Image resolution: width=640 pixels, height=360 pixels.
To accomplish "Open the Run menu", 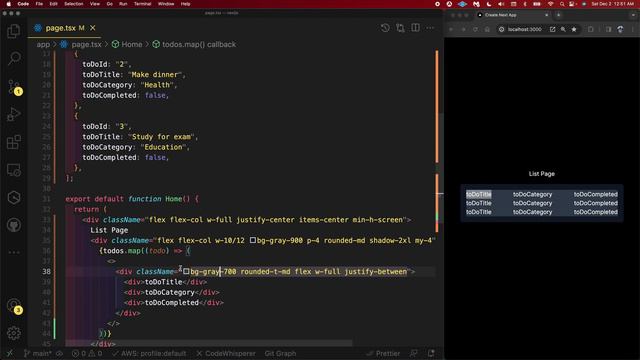I will (x=123, y=4).
